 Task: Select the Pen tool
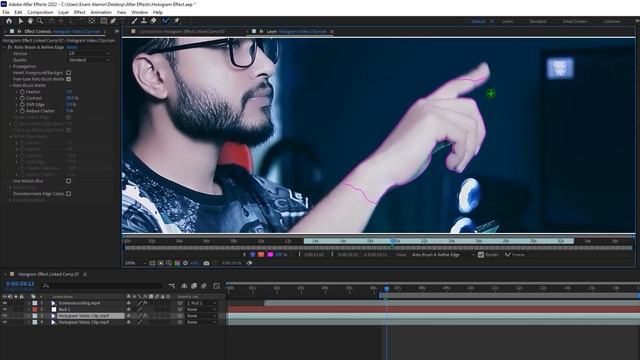tap(113, 21)
